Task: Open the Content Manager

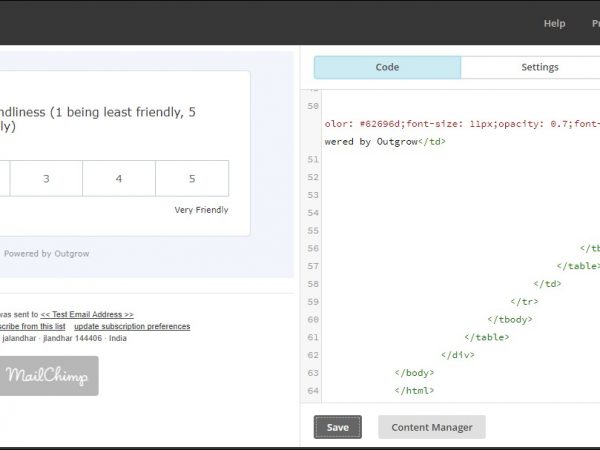Action: click(x=431, y=427)
